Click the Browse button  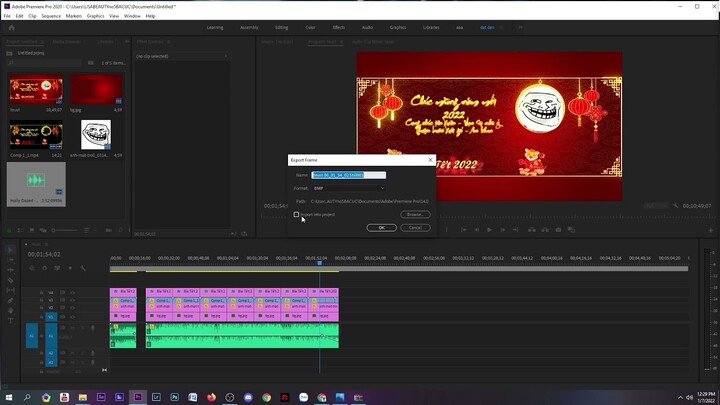click(414, 214)
